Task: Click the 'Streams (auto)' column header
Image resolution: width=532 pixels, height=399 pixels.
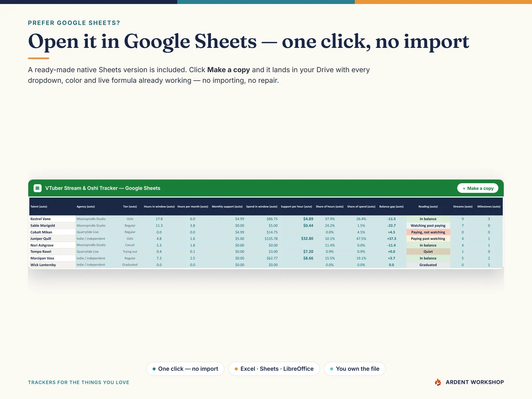Action: [x=463, y=206]
